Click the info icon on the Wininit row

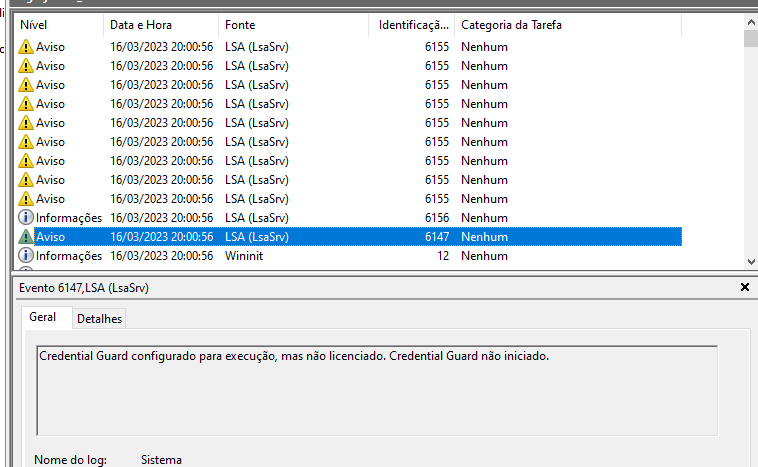(26, 256)
